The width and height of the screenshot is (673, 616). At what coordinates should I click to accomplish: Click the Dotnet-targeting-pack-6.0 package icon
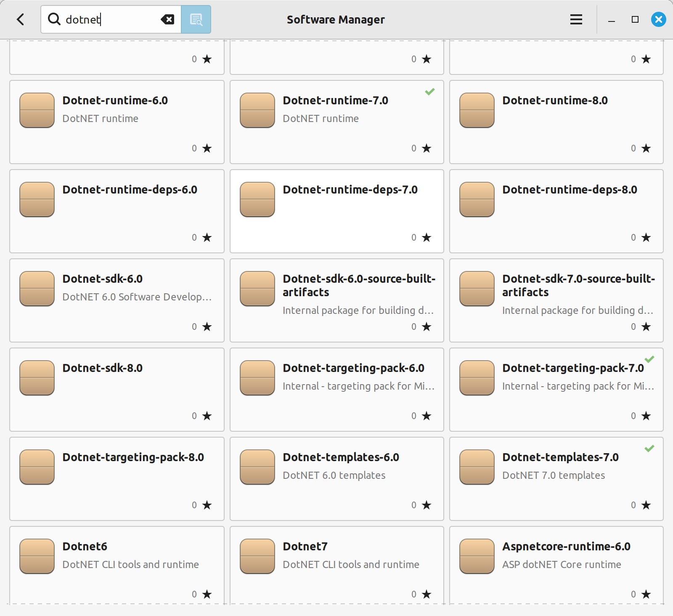[257, 378]
